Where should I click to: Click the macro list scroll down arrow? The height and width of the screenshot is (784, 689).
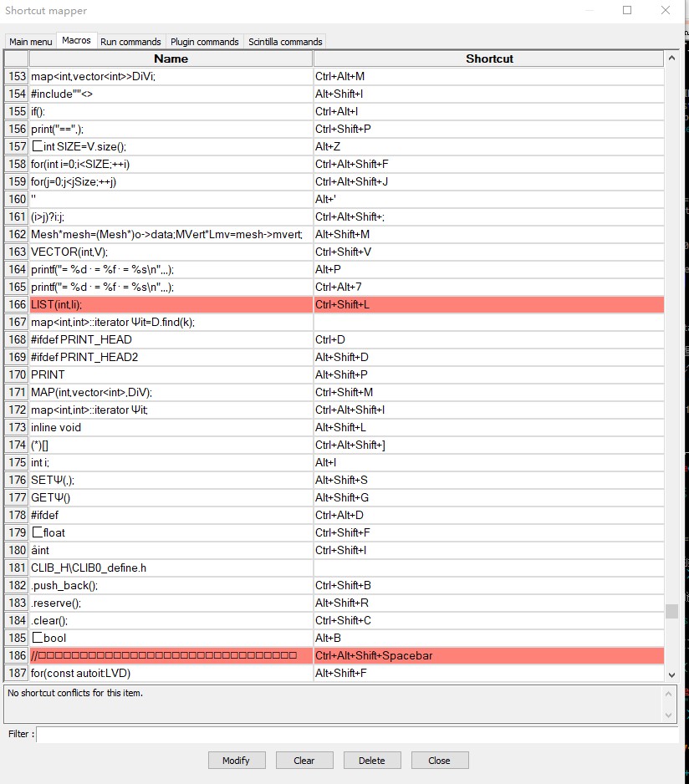(x=671, y=675)
